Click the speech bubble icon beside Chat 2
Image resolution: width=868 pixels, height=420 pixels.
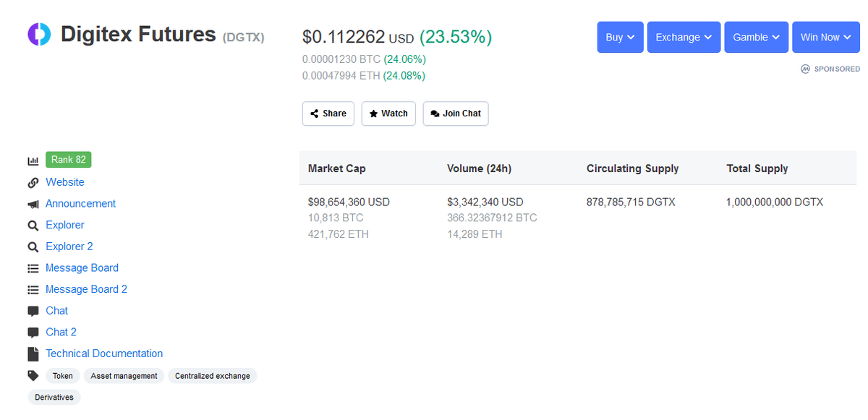pos(33,332)
